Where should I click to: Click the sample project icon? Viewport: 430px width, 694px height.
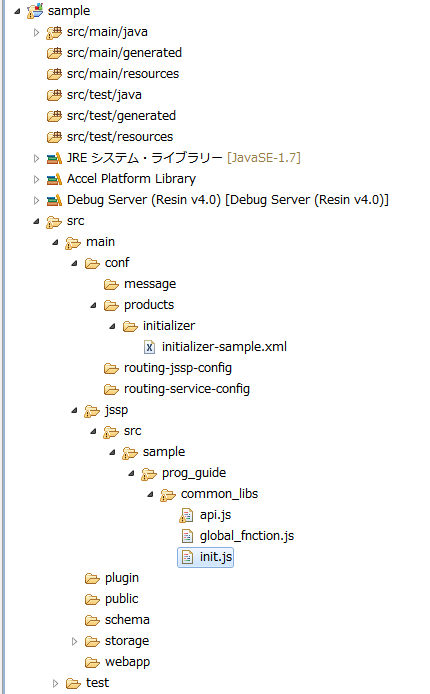pyautogui.click(x=35, y=11)
